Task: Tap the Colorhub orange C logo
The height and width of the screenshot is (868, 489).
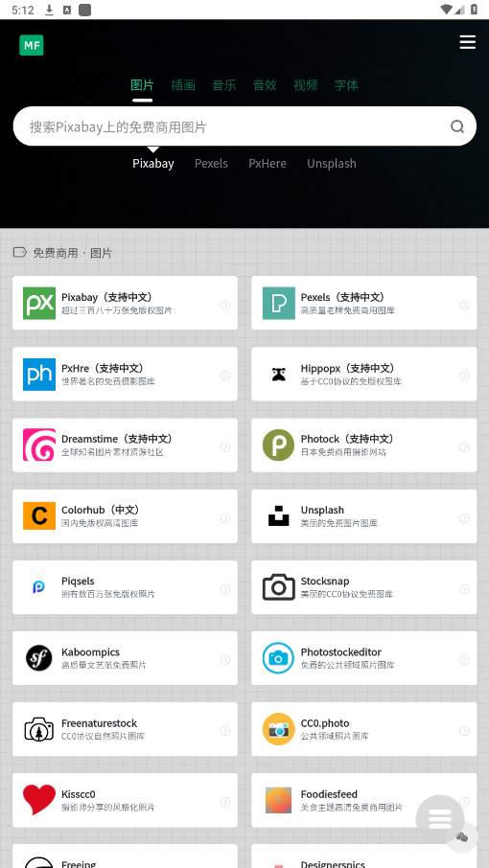Action: coord(39,516)
